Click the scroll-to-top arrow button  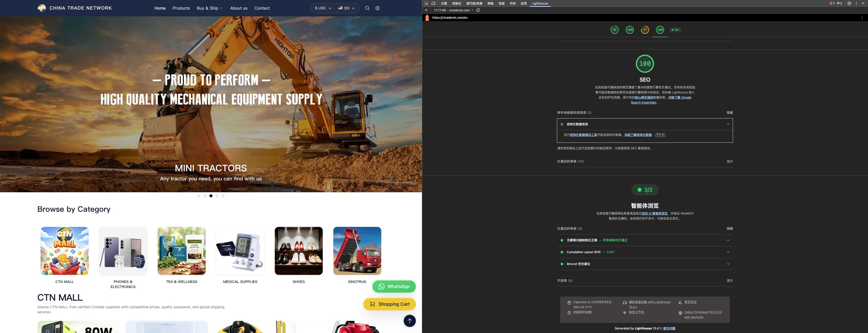pyautogui.click(x=410, y=321)
